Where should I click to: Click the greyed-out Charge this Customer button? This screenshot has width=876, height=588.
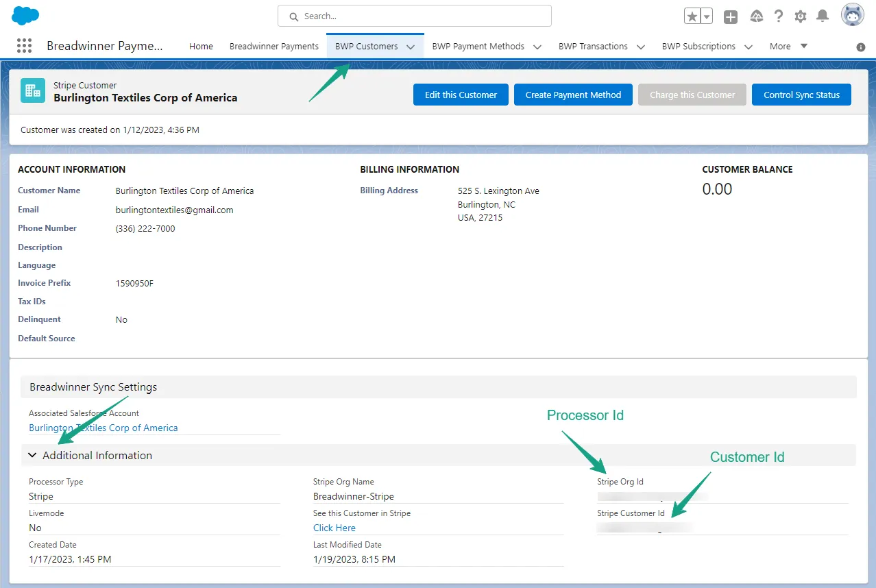click(x=692, y=95)
